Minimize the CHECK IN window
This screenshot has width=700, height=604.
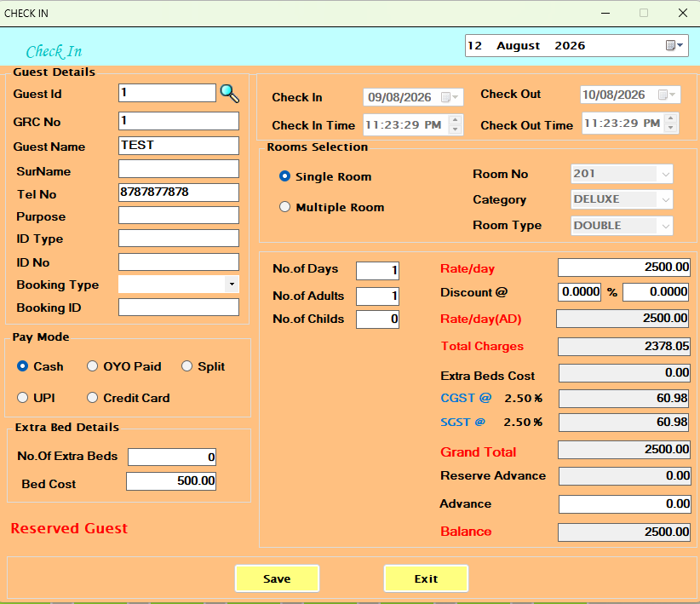605,13
